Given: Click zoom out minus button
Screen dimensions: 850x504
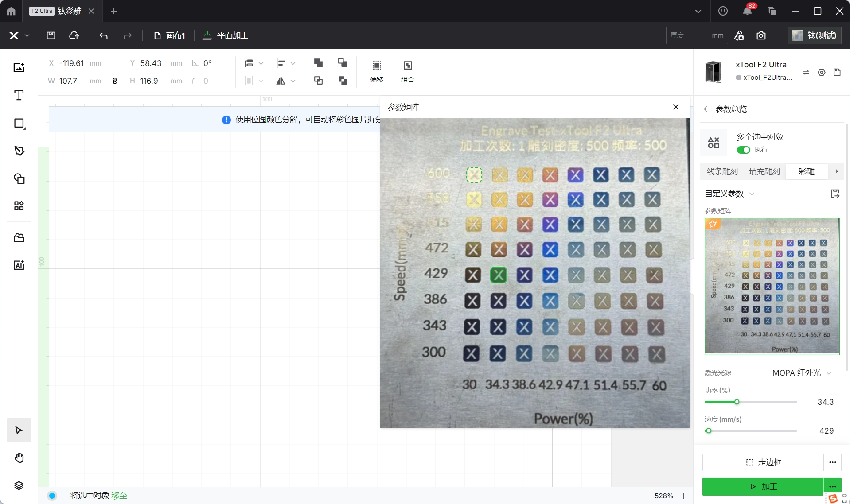Looking at the screenshot, I should 645,496.
